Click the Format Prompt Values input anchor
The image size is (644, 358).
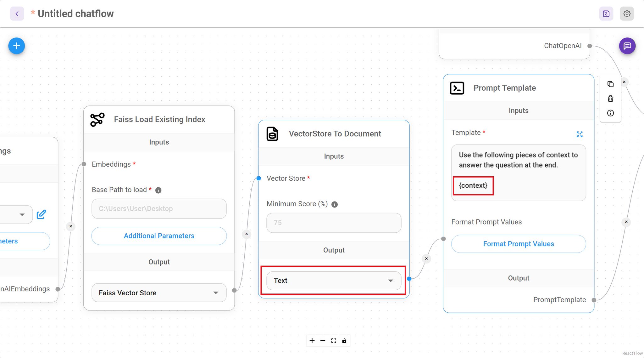click(x=443, y=239)
